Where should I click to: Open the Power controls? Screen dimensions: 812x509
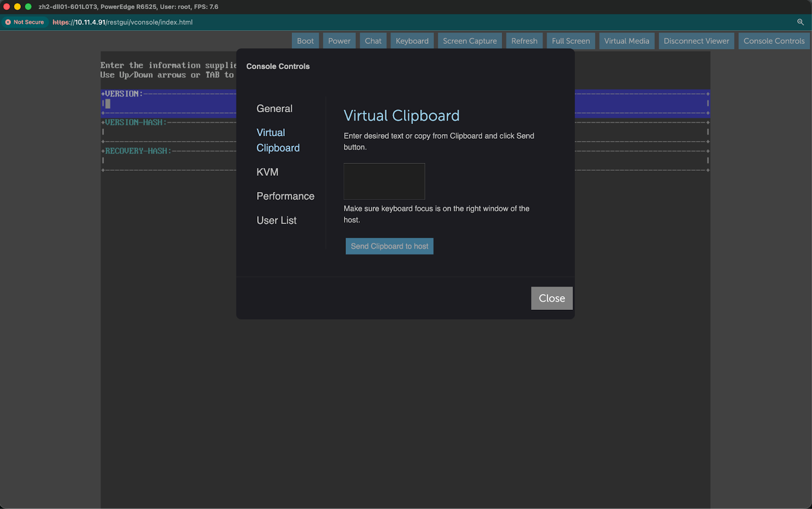tap(339, 41)
